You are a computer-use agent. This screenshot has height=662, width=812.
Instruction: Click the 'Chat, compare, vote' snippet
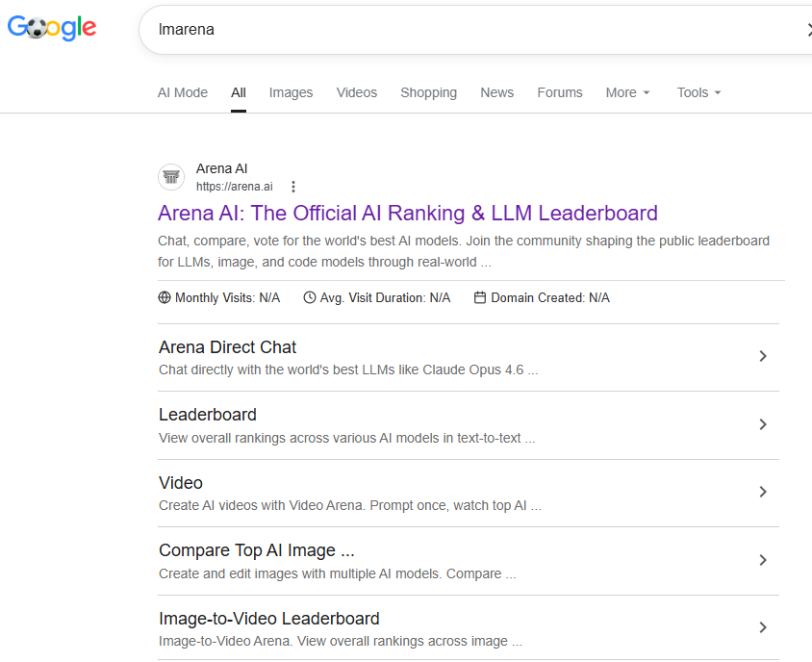click(x=464, y=251)
